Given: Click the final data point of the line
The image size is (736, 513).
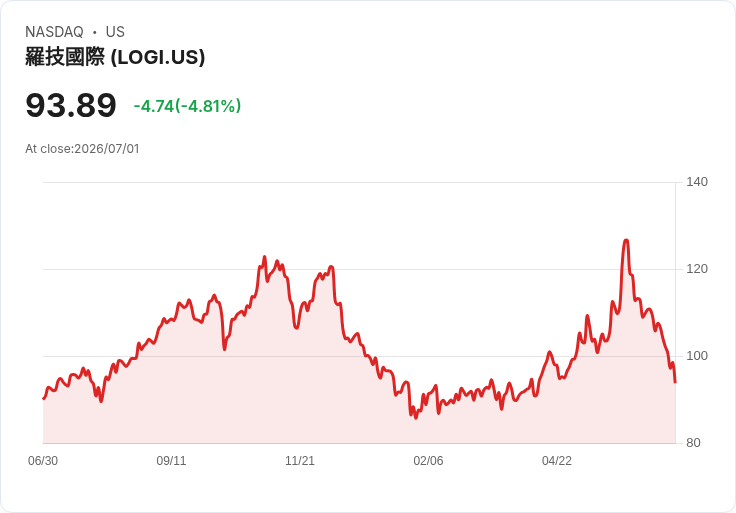Looking at the screenshot, I should pos(675,382).
